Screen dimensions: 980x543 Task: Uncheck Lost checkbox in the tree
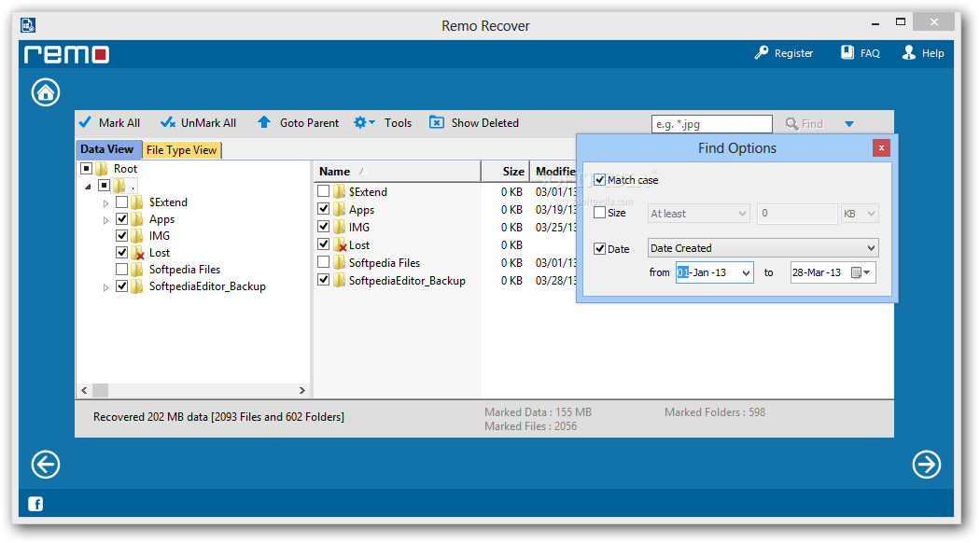pyautogui.click(x=122, y=253)
